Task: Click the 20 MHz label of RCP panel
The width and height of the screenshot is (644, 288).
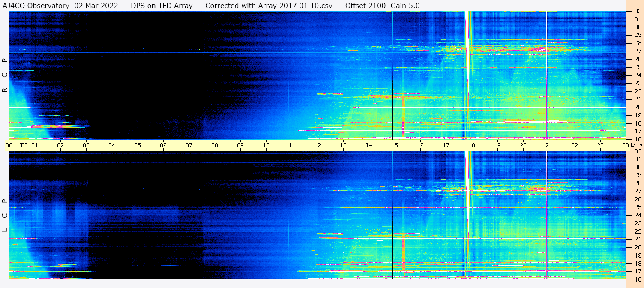Action: [x=637, y=107]
